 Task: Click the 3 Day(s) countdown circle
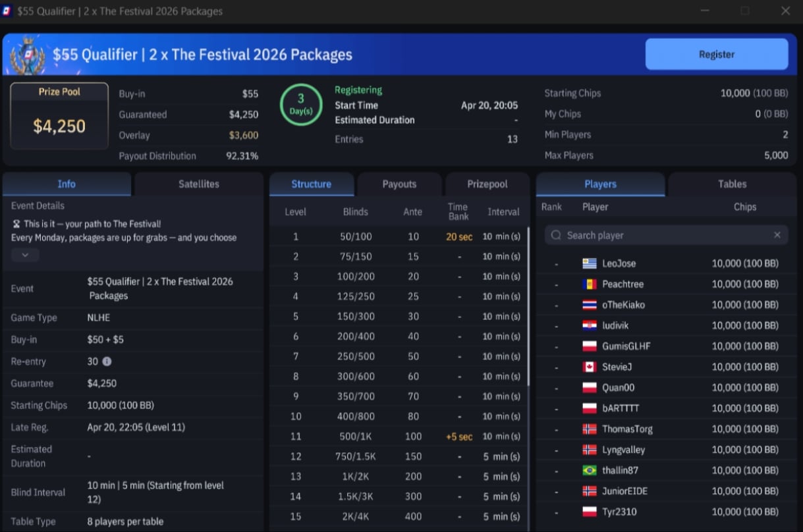(x=300, y=105)
